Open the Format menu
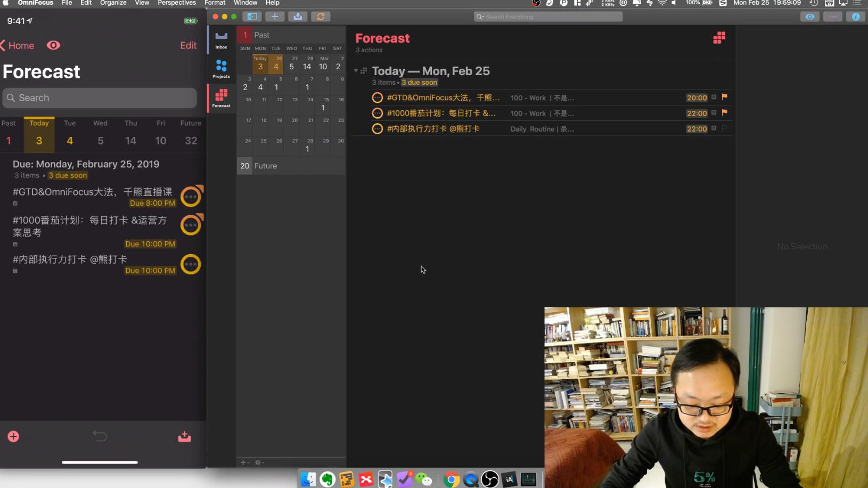This screenshot has width=868, height=488. pyautogui.click(x=215, y=3)
